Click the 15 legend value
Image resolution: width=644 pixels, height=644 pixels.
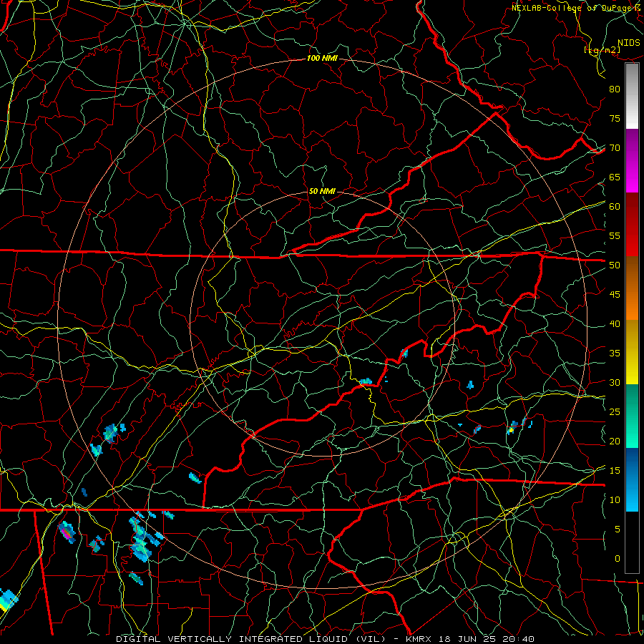pos(615,471)
